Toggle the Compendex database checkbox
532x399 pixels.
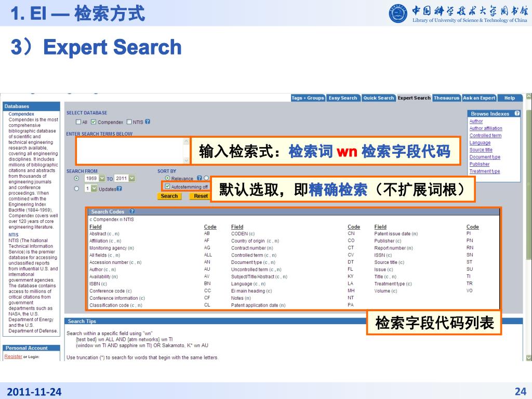pyautogui.click(x=94, y=122)
